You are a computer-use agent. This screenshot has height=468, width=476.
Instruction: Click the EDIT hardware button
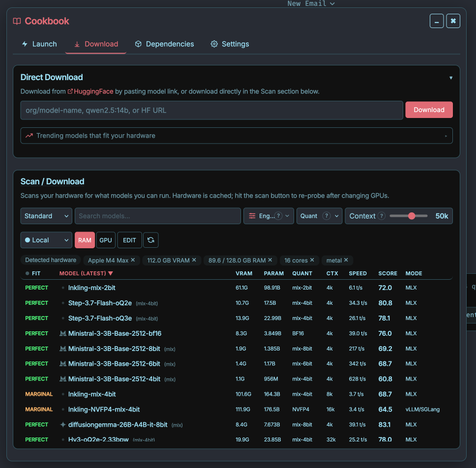coord(129,240)
